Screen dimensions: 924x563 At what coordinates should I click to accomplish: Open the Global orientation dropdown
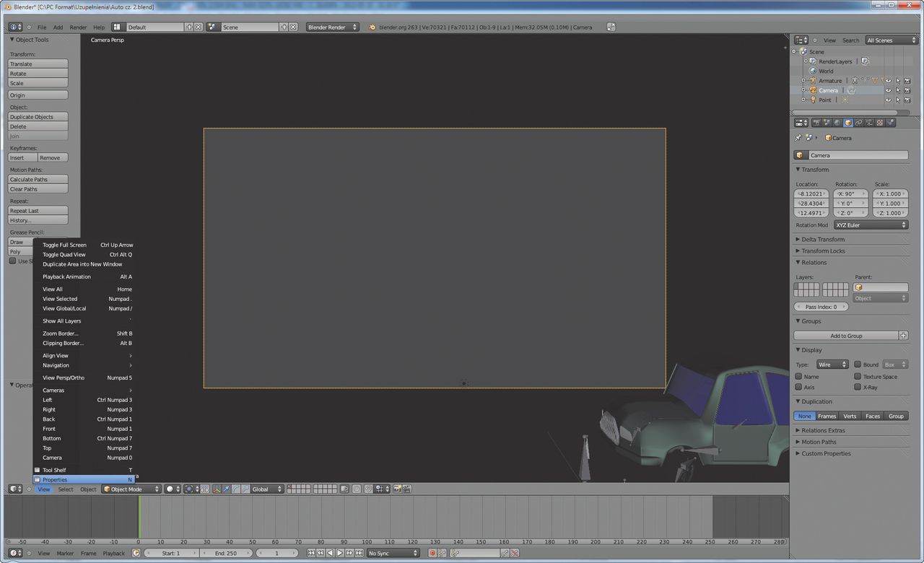click(267, 489)
